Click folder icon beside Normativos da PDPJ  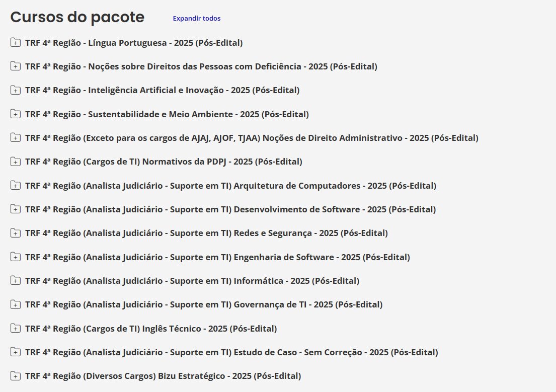[16, 162]
